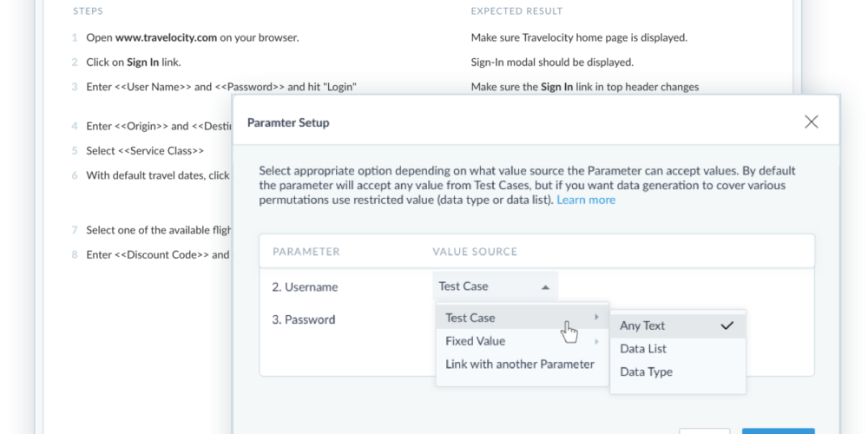The width and height of the screenshot is (868, 434).
Task: Click the checkmark icon beside Any Text
Action: pos(727,325)
